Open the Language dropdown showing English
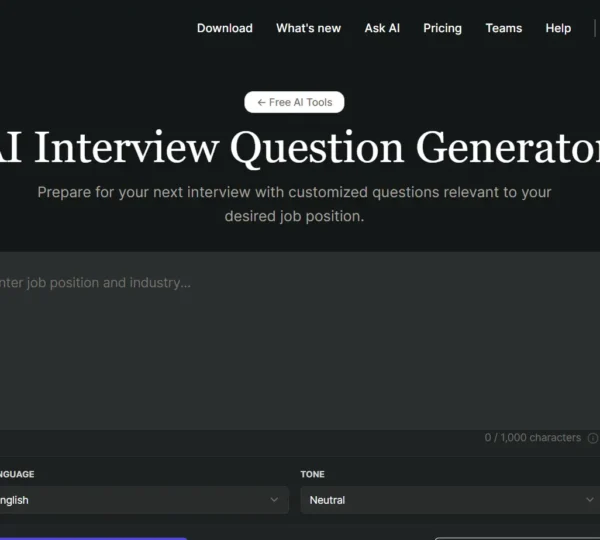Image resolution: width=600 pixels, height=540 pixels. (140, 500)
